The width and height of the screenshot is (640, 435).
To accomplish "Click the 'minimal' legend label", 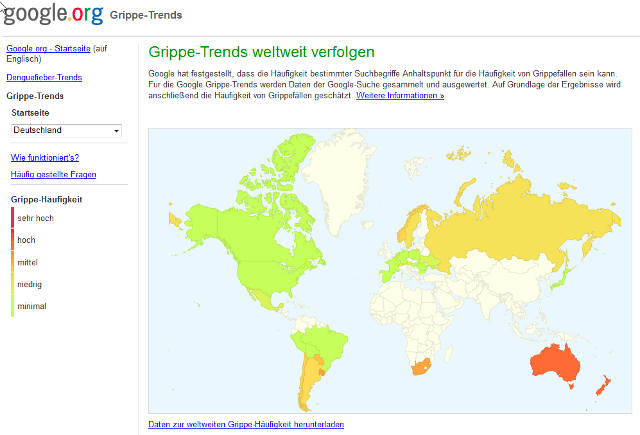I will click(32, 306).
